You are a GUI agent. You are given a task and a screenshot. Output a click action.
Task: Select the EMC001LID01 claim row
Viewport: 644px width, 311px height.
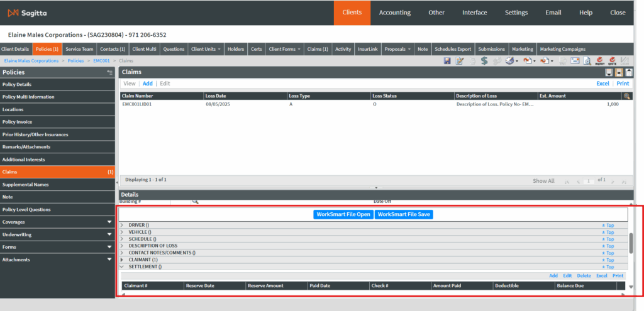click(136, 104)
